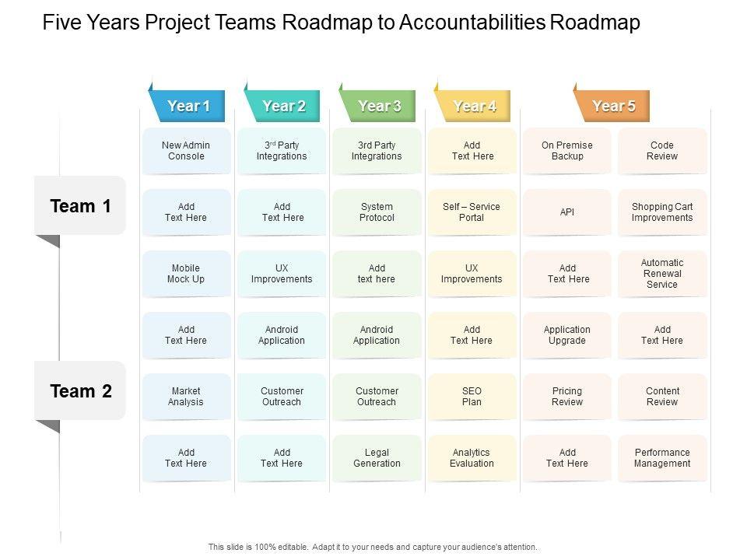Select the Year 2 header tab

[284, 107]
